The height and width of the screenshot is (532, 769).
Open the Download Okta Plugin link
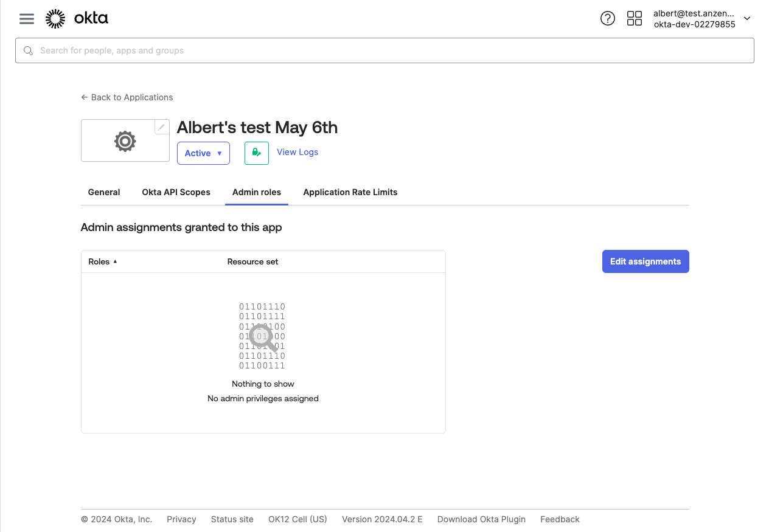tap(481, 519)
